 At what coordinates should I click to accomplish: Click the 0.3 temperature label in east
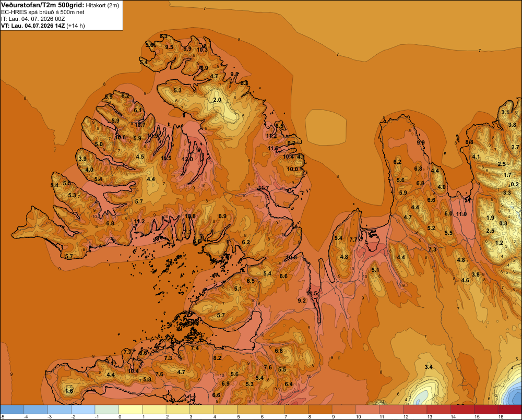503,223
